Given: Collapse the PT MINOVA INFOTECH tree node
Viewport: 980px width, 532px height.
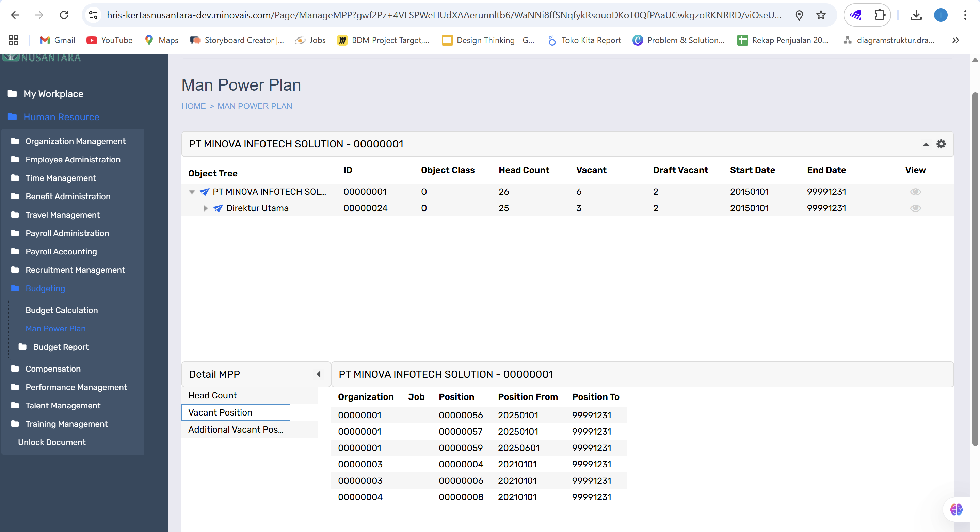Looking at the screenshot, I should [x=192, y=192].
